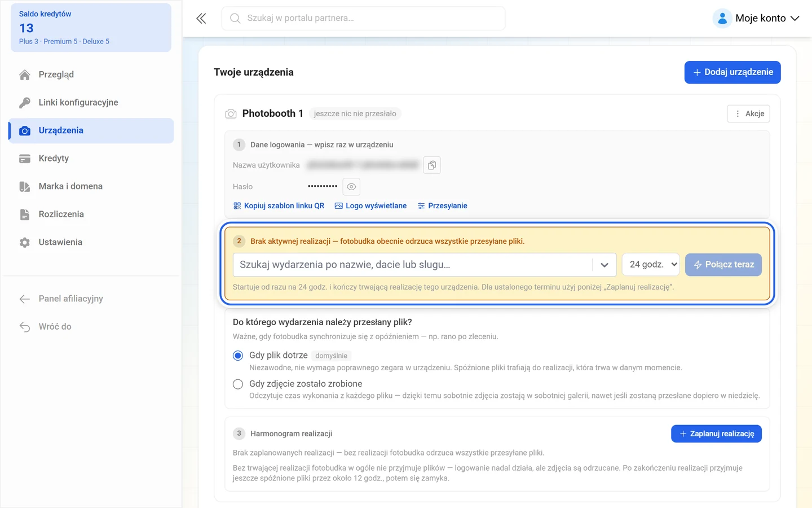This screenshot has width=812, height=508.
Task: Click the key icon for Linki konfiguracyjne
Action: pos(25,103)
